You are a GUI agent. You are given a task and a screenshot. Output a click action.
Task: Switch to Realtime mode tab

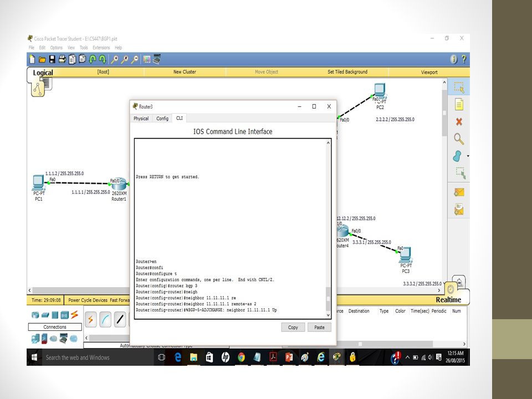point(448,300)
